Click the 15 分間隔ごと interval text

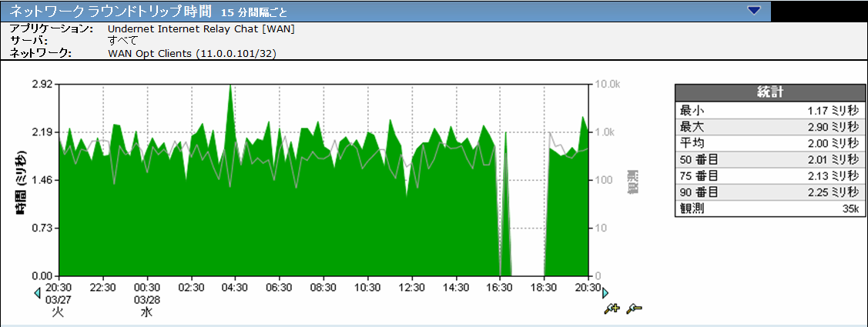coord(254,12)
